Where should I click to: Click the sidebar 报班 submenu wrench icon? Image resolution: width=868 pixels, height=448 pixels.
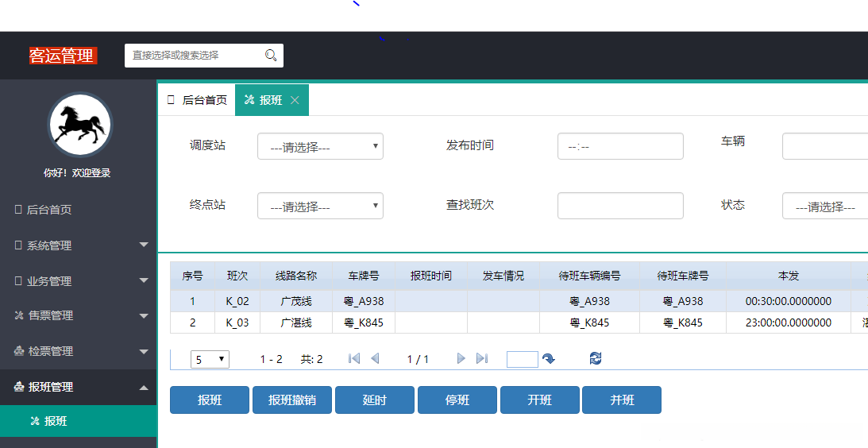pyautogui.click(x=35, y=421)
